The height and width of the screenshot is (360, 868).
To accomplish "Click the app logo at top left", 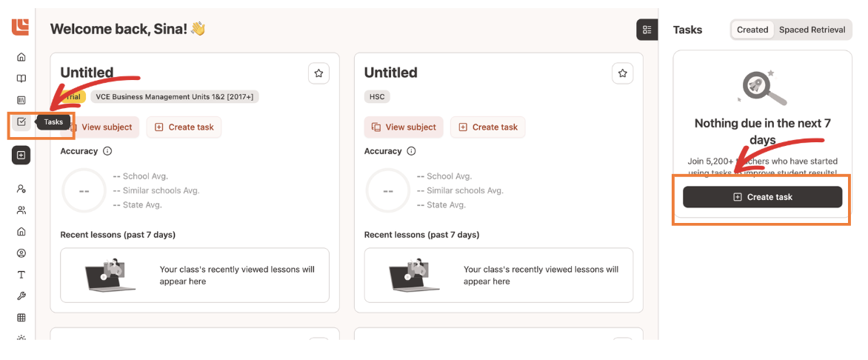I will coord(20,26).
